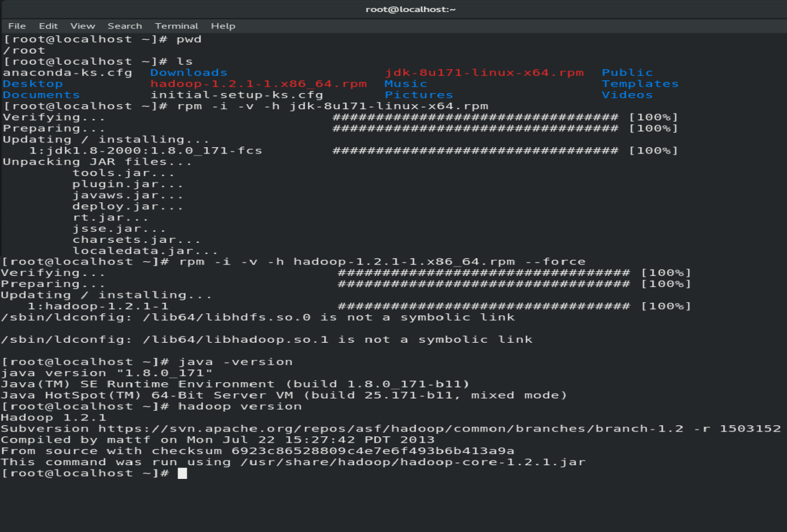
Task: Click the '/usr/share/hadoop/hadoop-core-1.2.1.jar' path
Action: coord(413,462)
